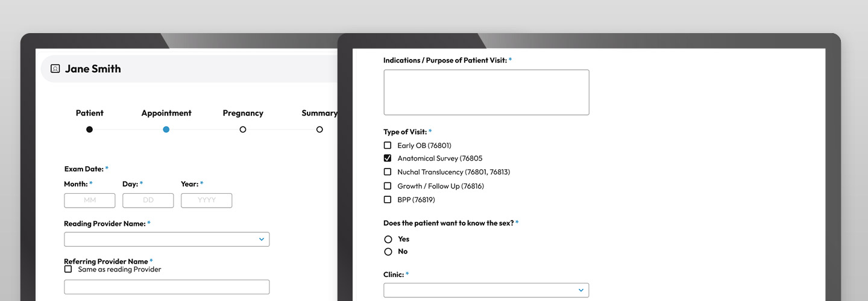Click the Summary step circle
868x301 pixels.
click(319, 129)
